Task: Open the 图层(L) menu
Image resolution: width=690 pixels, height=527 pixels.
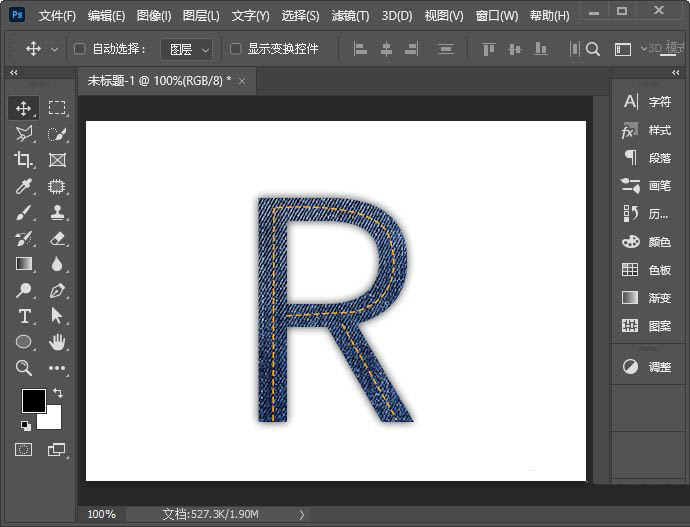Action: coord(201,16)
